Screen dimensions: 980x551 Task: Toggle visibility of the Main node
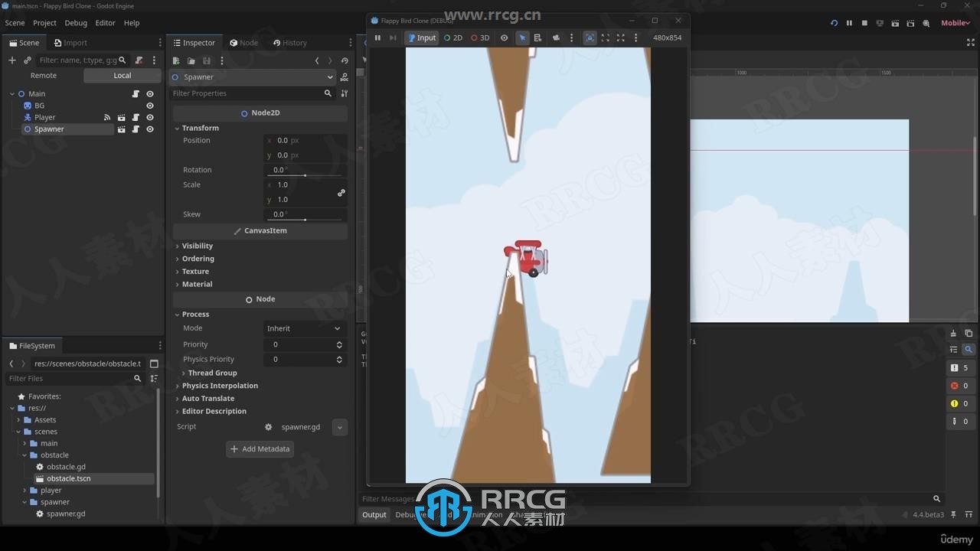tap(150, 94)
